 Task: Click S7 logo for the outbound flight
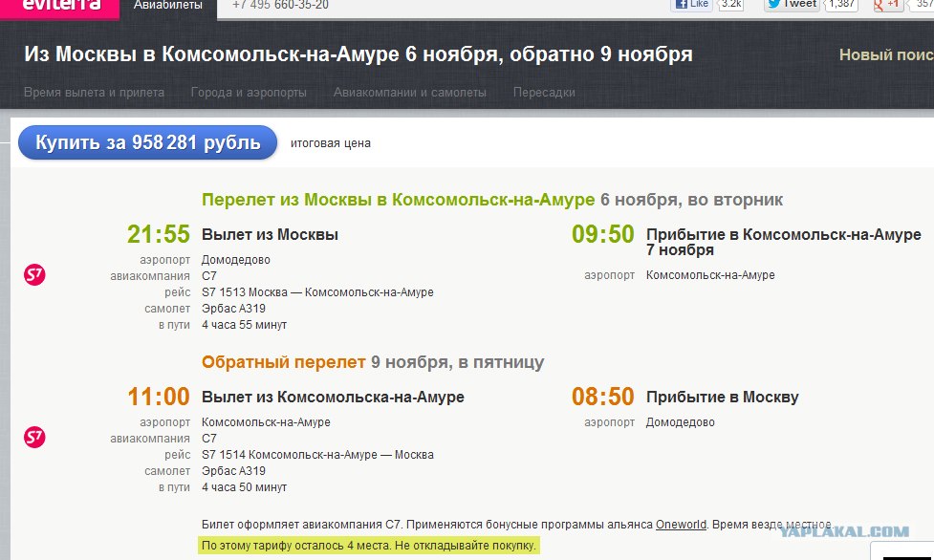(x=34, y=274)
